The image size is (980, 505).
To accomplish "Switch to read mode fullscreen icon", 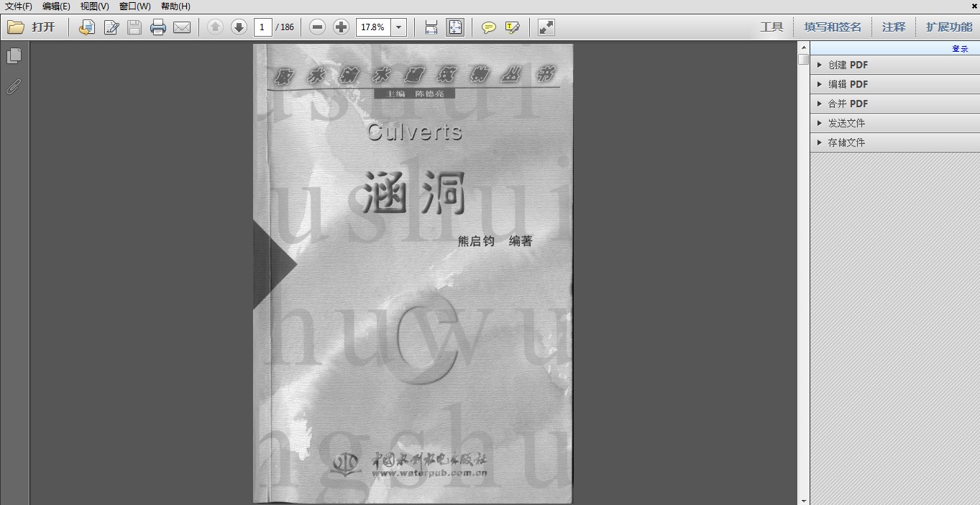I will pyautogui.click(x=546, y=27).
